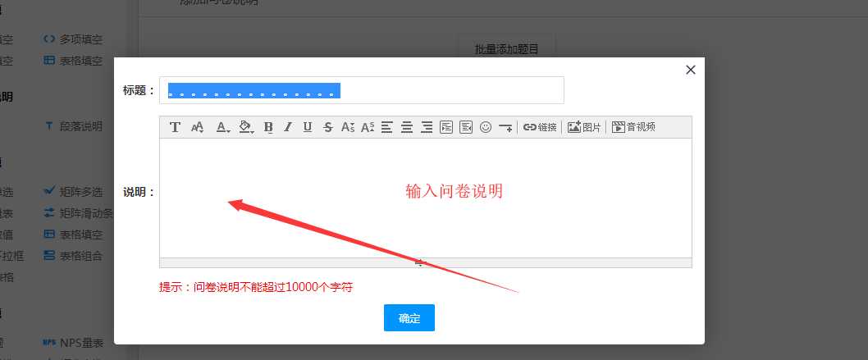Apply subscript formatting
Image resolution: width=868 pixels, height=360 pixels.
(348, 127)
